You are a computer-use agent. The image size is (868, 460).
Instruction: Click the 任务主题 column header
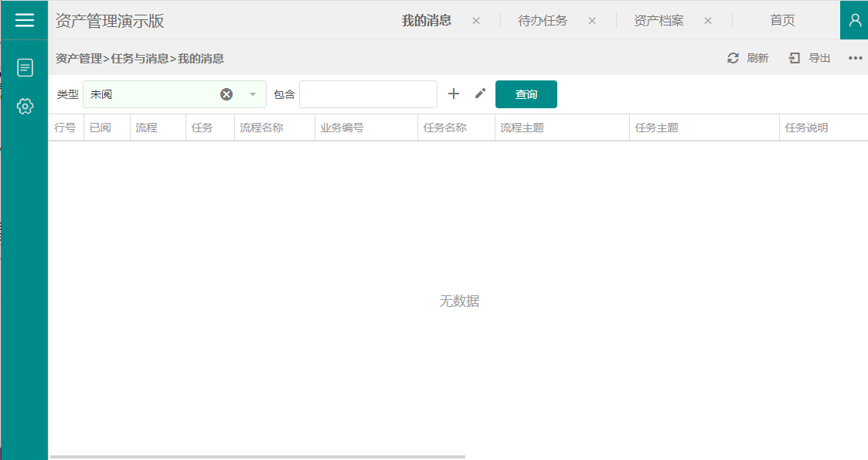point(704,128)
